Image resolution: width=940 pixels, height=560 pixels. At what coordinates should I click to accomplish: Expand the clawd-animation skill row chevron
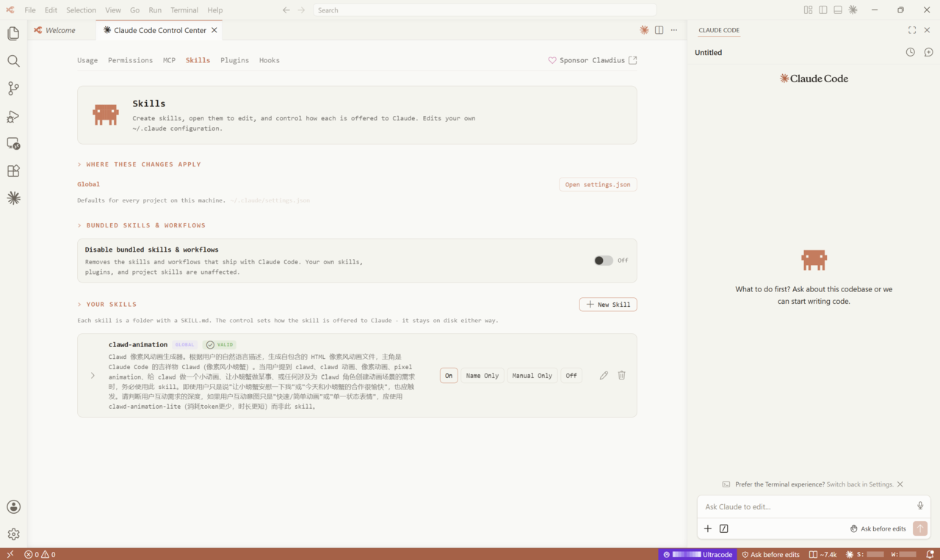click(93, 376)
